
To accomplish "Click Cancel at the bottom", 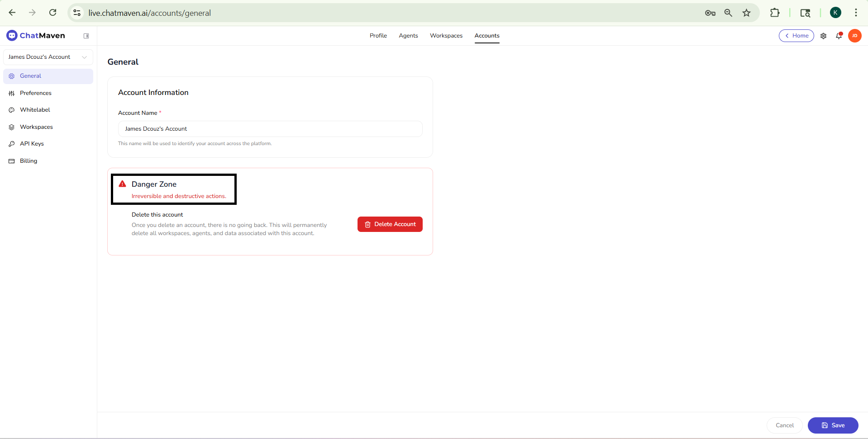I will coord(784,425).
